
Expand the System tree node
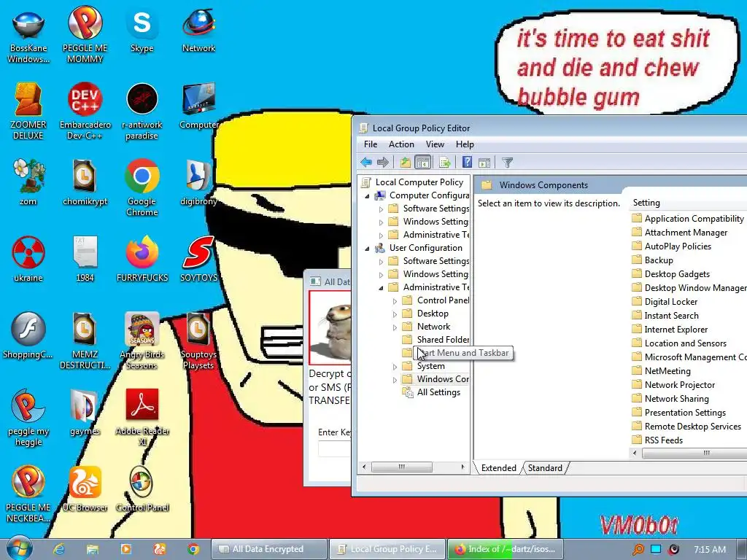(x=395, y=367)
